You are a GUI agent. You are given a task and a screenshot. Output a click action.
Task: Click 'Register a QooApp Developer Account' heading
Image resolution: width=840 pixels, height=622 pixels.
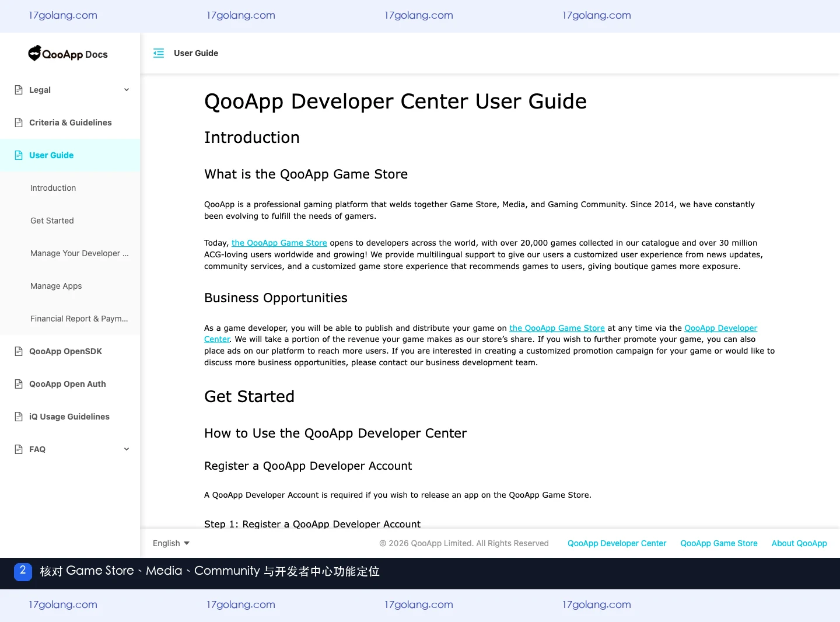click(x=308, y=466)
